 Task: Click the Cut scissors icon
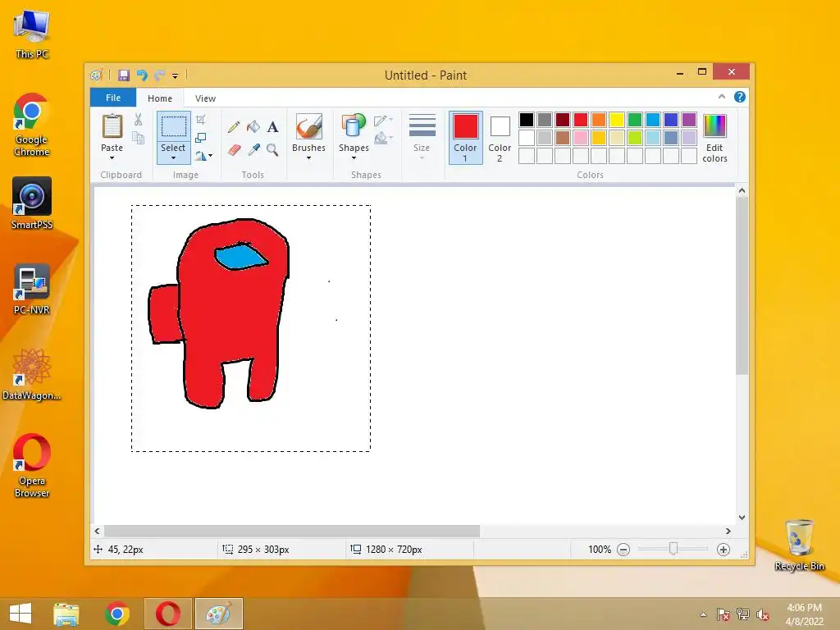tap(138, 120)
